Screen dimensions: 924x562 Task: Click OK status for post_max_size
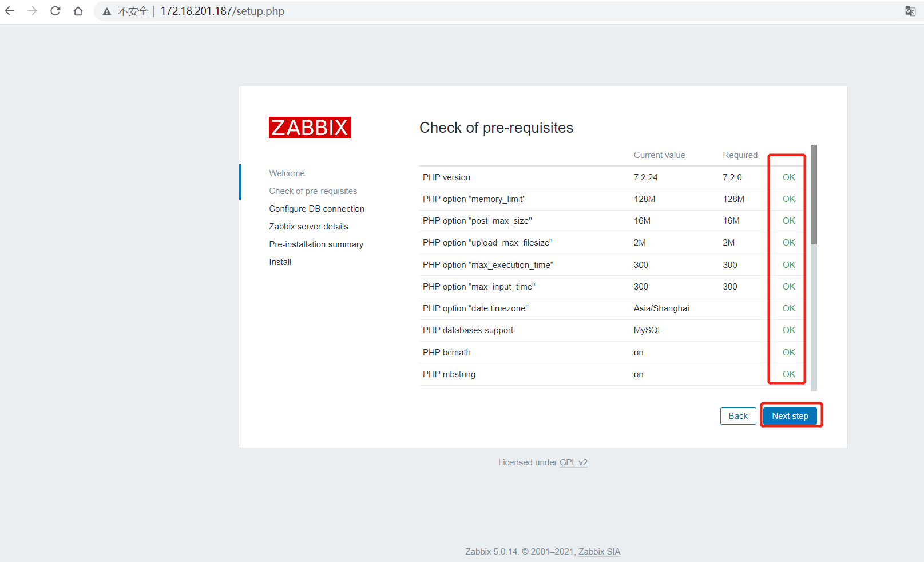point(789,221)
